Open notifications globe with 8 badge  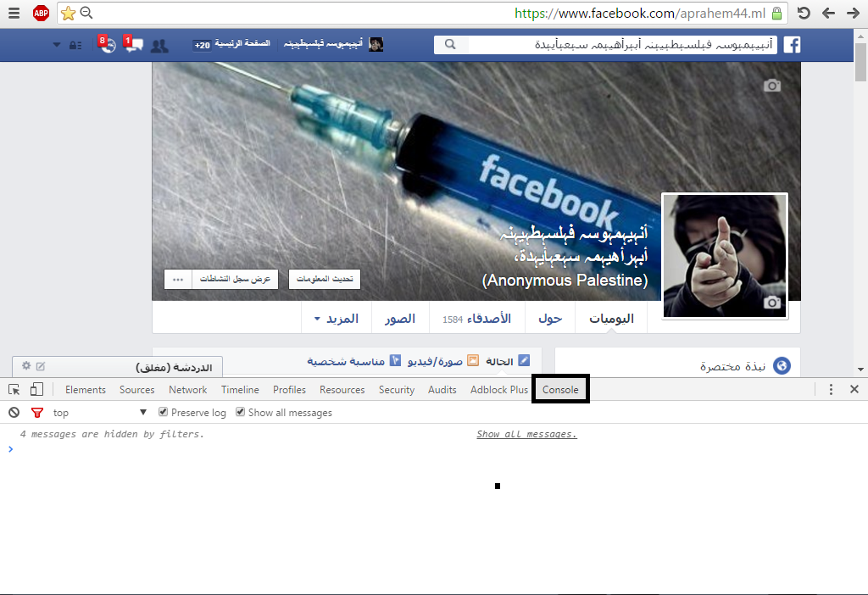pos(107,44)
